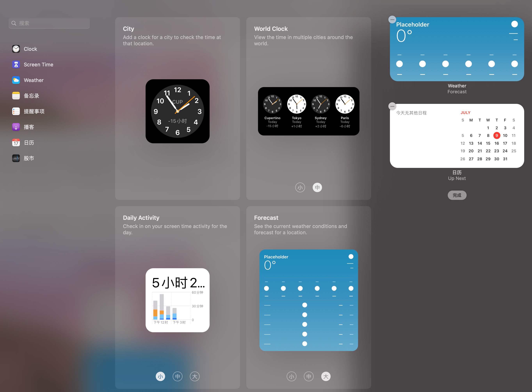This screenshot has height=392, width=532.
Task: Select City widget to add clock
Action: [177, 111]
